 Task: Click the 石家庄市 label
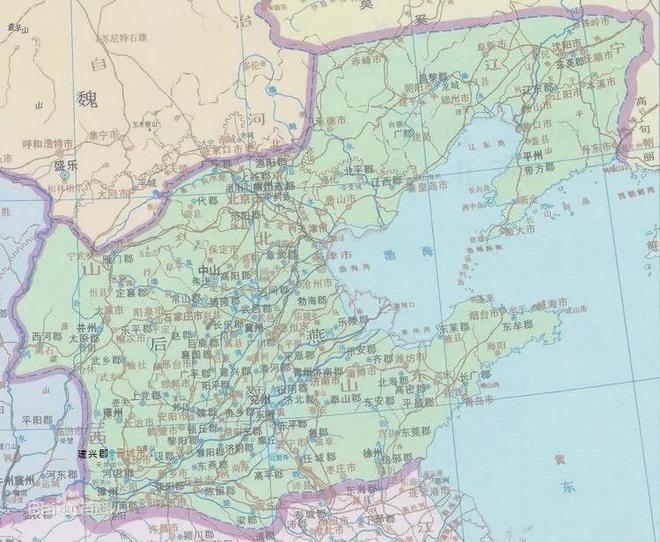184,316
